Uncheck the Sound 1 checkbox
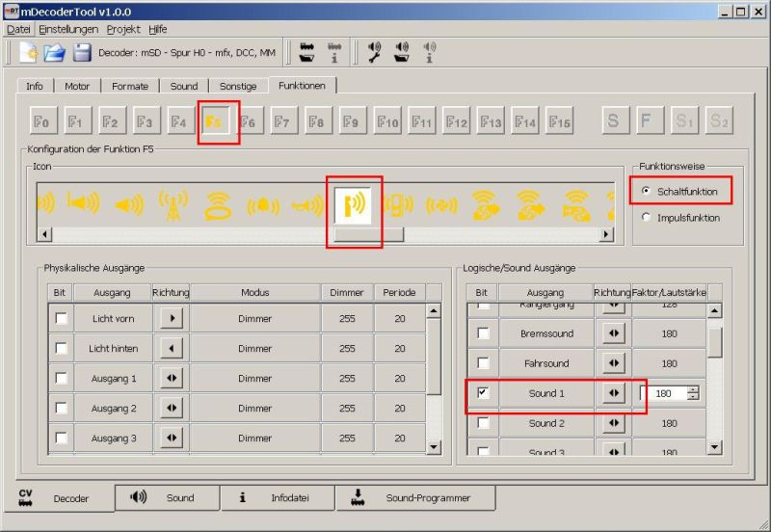 pyautogui.click(x=484, y=393)
